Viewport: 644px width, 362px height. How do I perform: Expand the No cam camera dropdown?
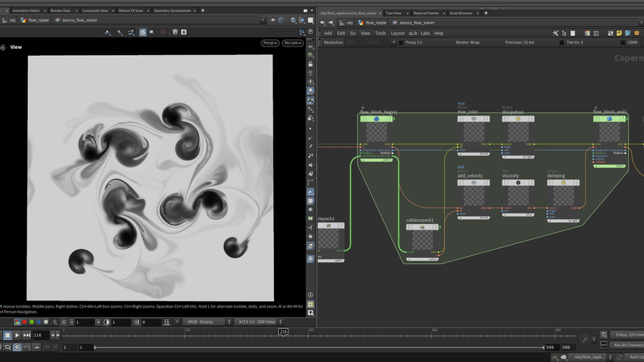[293, 43]
